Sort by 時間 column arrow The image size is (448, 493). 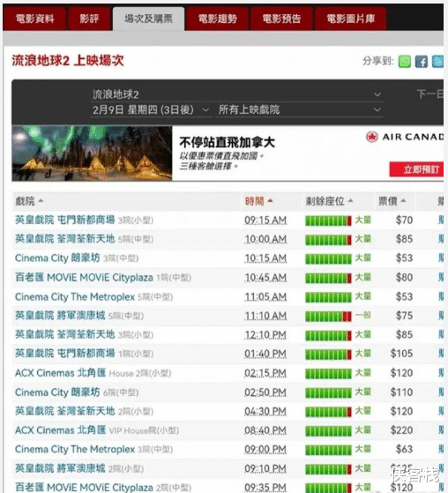click(271, 200)
